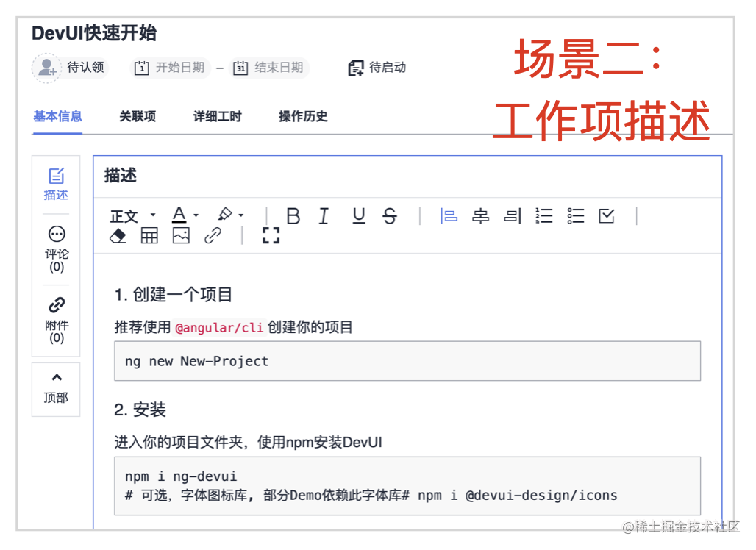The height and width of the screenshot is (550, 756).
Task: Click the @angular/cli inline code
Action: [219, 328]
